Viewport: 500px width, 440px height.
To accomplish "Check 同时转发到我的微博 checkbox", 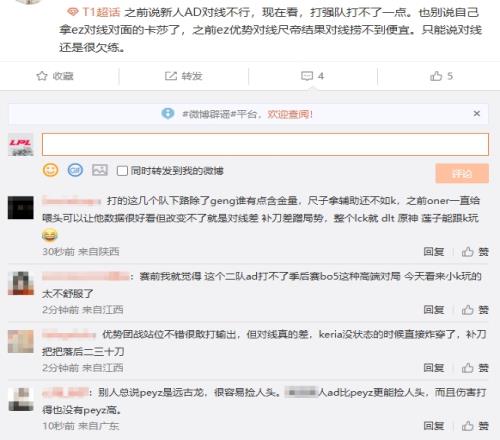I will (x=122, y=171).
